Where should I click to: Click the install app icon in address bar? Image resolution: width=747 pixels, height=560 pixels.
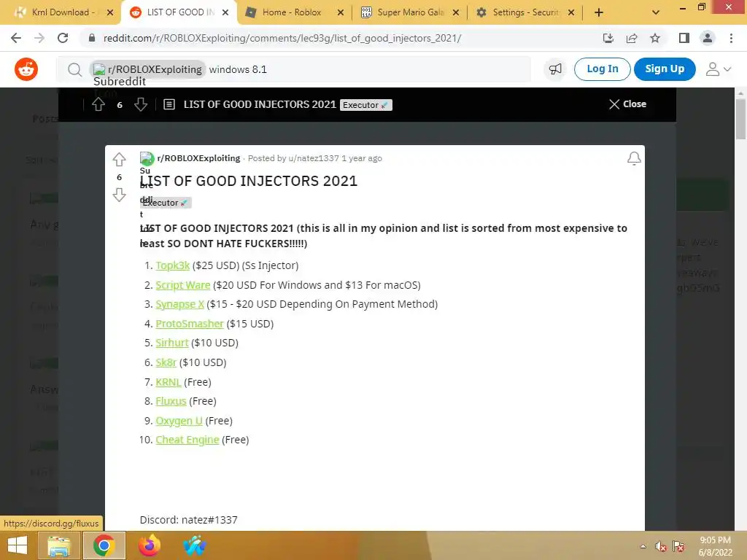[x=608, y=38]
